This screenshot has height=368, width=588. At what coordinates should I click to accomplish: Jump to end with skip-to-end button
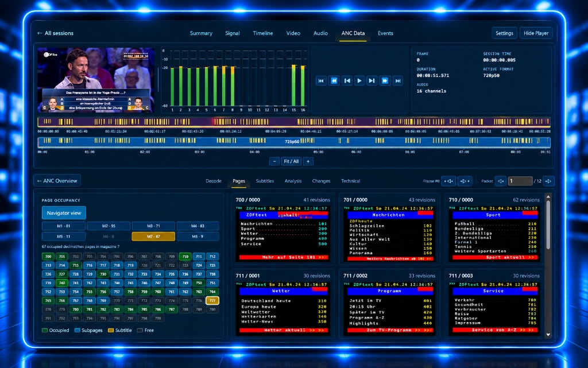click(398, 80)
